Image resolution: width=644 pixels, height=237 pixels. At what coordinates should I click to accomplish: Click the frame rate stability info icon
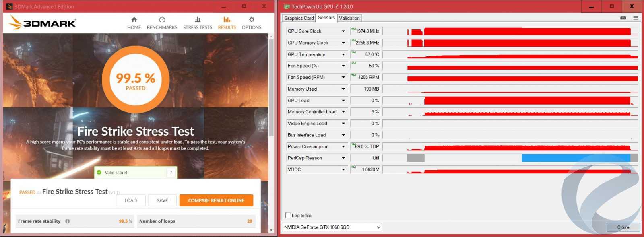[x=68, y=221]
